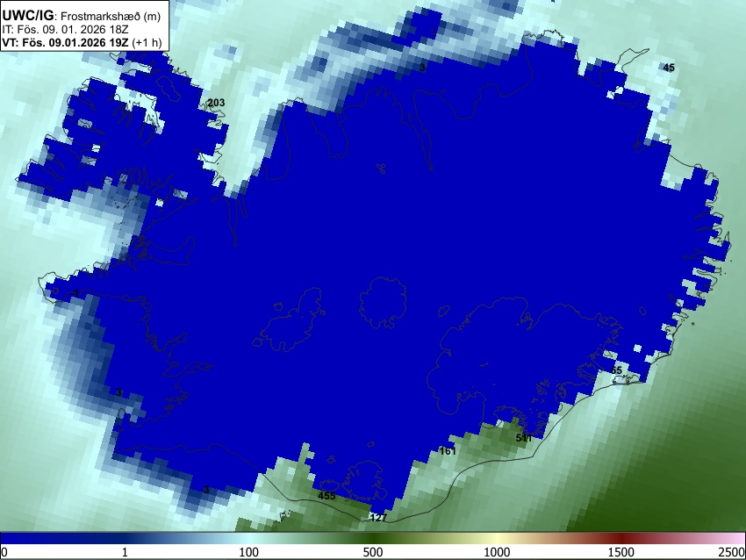Image resolution: width=746 pixels, height=560 pixels.
Task: Click the IT: Fös. 09. 01. 2026 18Z line
Action: [65, 29]
